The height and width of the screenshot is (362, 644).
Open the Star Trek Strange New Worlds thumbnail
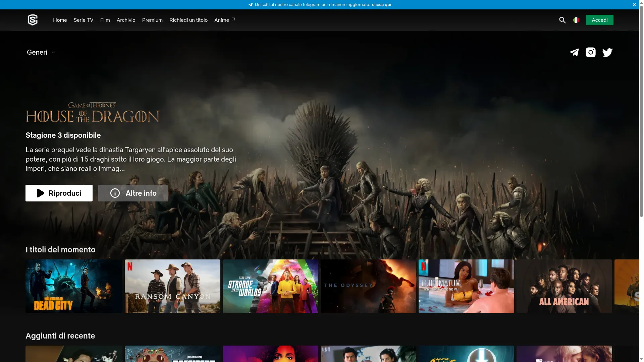pos(270,286)
